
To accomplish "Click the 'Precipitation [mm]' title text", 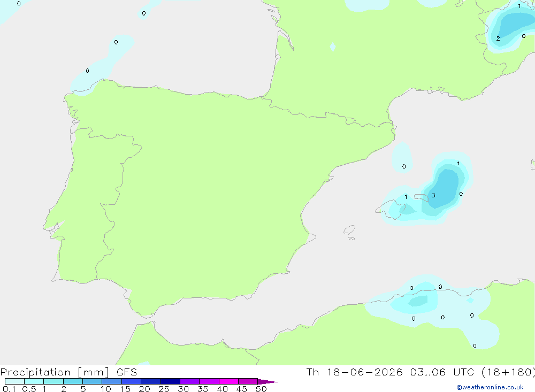I will (x=55, y=372).
